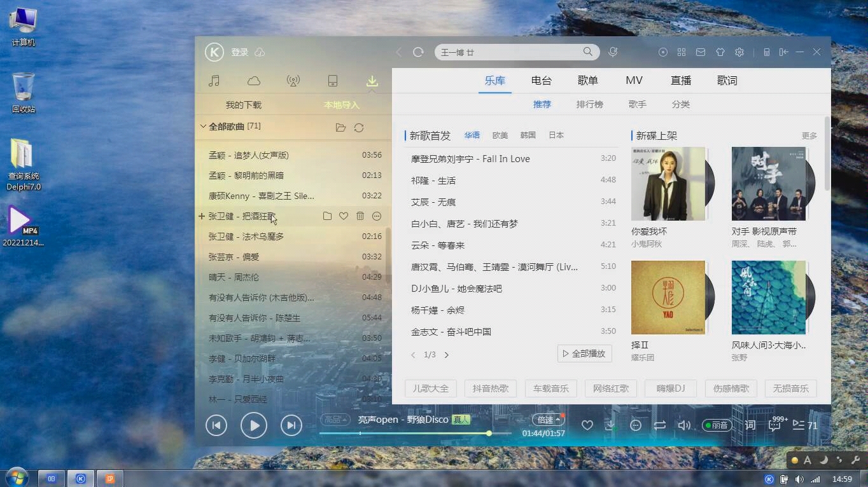The height and width of the screenshot is (487, 868).
Task: Open the 高品 quality dropdown
Action: coord(335,420)
